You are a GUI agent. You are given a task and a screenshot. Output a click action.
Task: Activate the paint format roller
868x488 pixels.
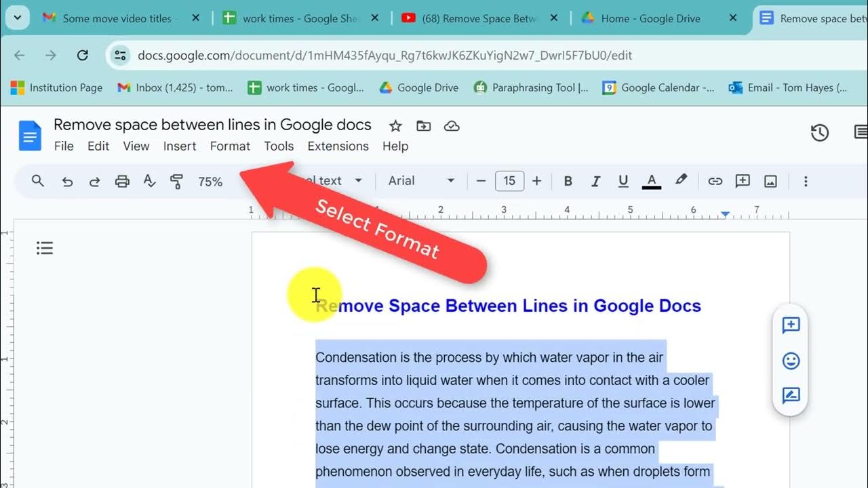[x=176, y=181]
